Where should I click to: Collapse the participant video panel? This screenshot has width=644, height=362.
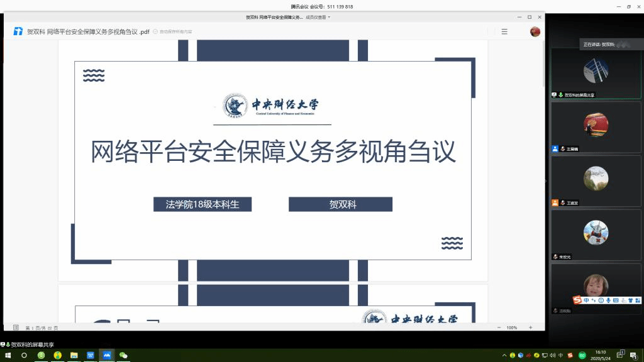546,181
